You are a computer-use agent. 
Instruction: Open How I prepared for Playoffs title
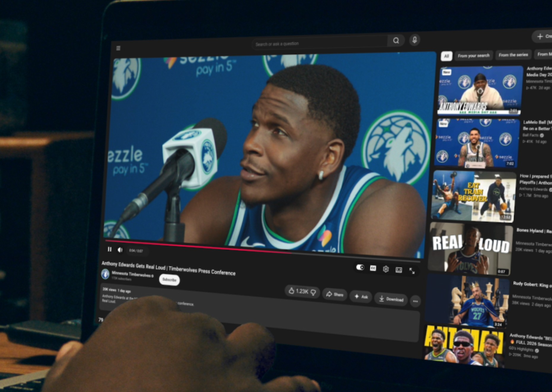tap(535, 179)
